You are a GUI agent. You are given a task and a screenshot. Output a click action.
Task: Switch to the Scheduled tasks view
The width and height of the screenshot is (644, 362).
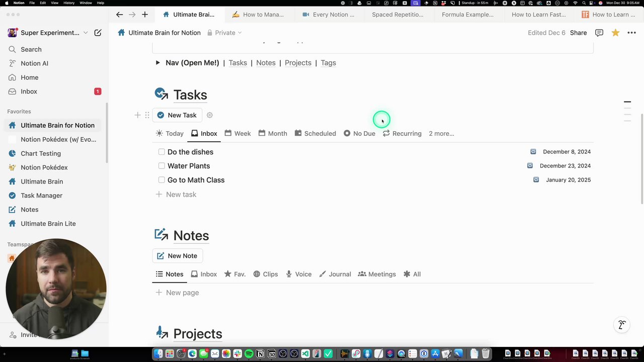click(315, 133)
